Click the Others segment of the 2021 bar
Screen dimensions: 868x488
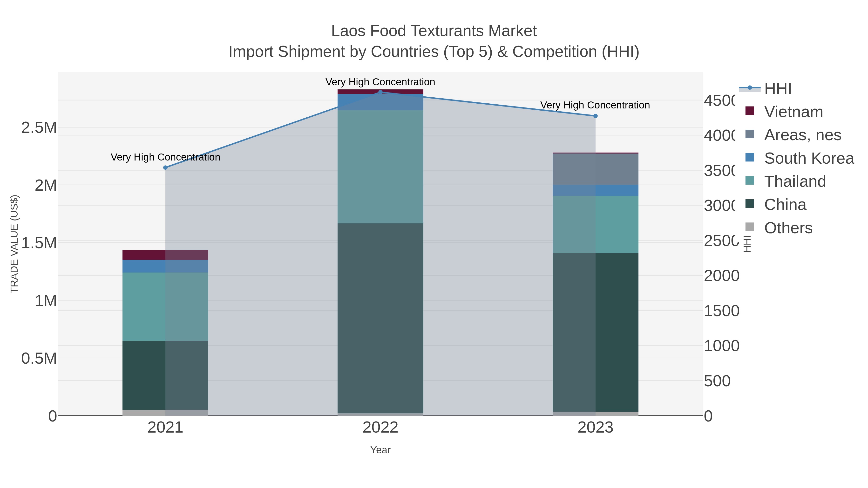pyautogui.click(x=165, y=413)
